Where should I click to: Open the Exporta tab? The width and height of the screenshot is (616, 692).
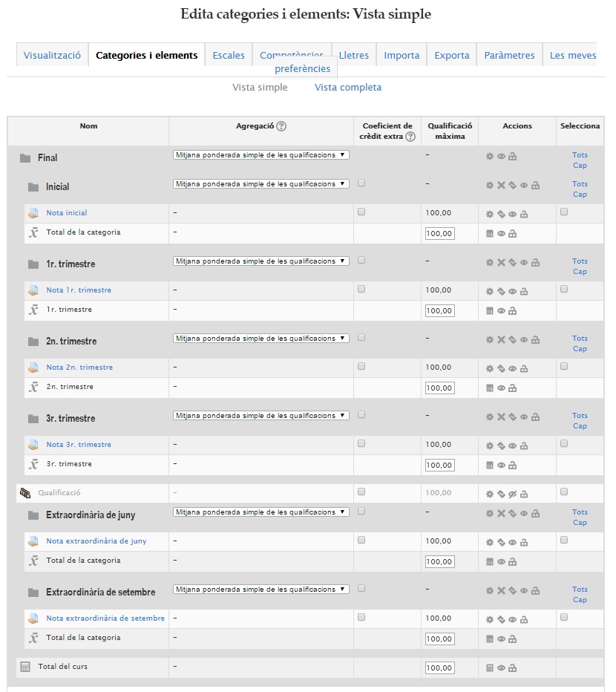tap(452, 55)
